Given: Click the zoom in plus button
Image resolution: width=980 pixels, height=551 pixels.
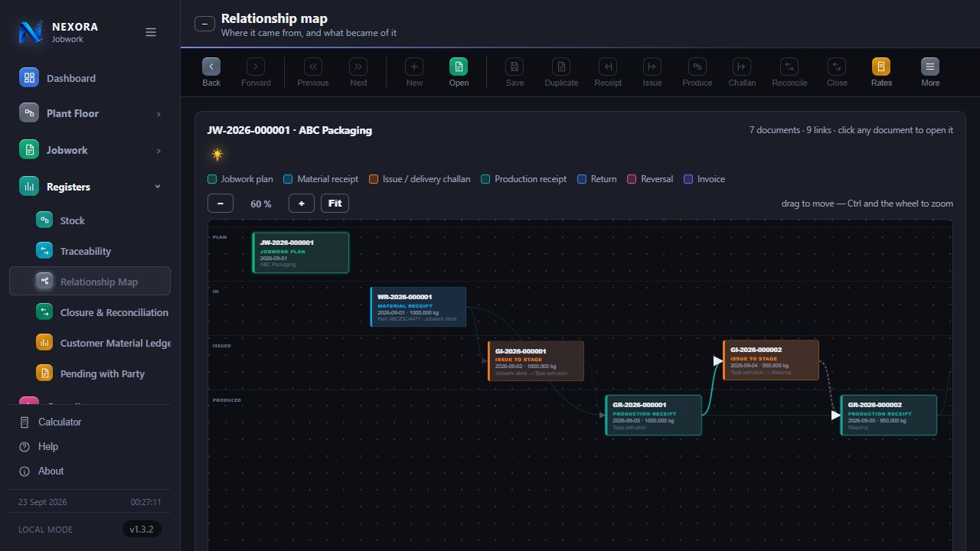Looking at the screenshot, I should point(302,204).
